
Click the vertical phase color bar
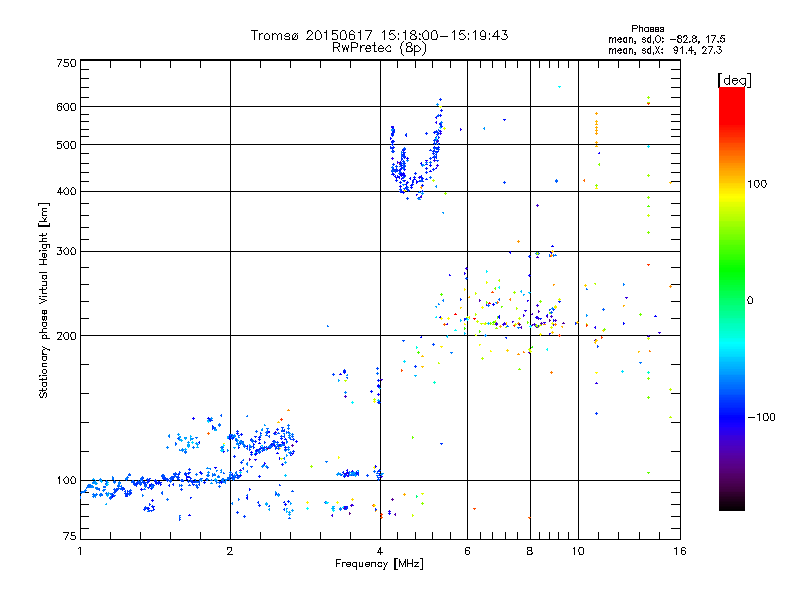(732, 298)
